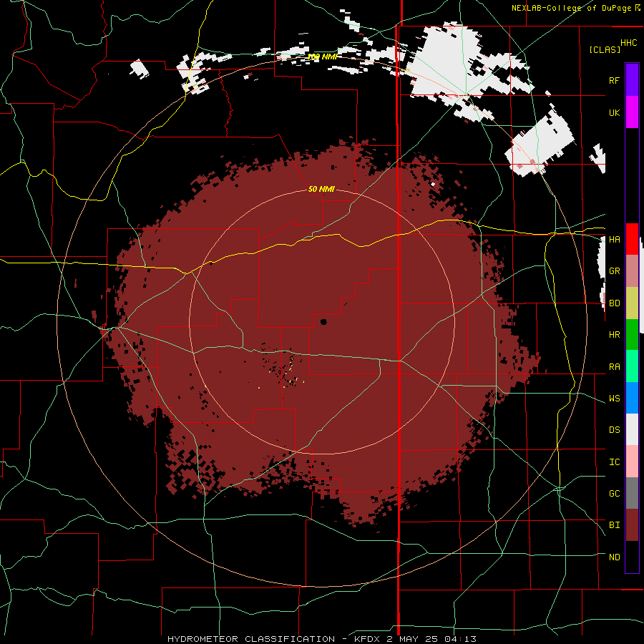Click the RF legend label

(x=614, y=80)
